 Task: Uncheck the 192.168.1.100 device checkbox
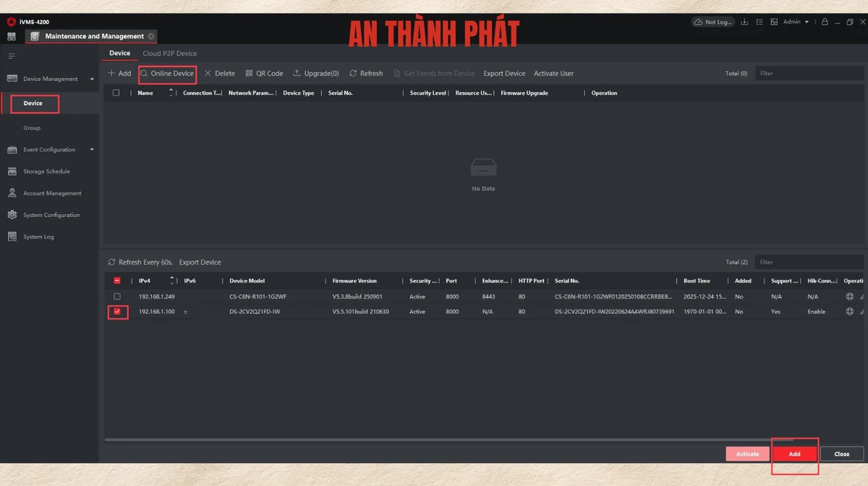[117, 312]
